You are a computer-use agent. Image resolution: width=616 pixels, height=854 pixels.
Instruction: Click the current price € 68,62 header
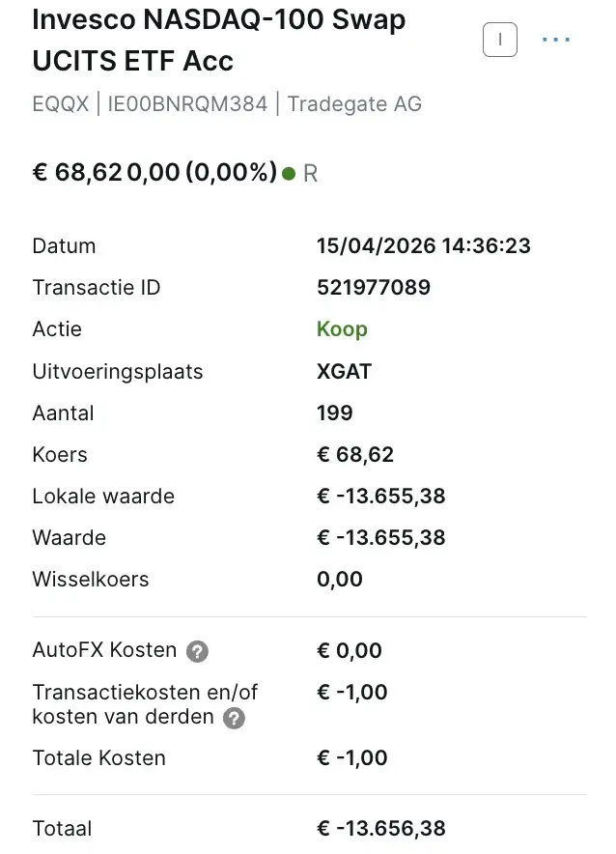coord(77,172)
